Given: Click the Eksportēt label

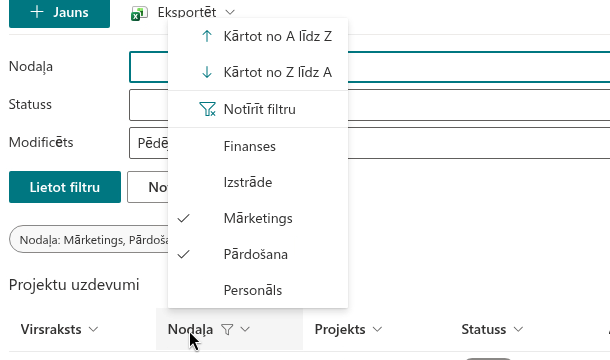Looking at the screenshot, I should coord(187,12).
